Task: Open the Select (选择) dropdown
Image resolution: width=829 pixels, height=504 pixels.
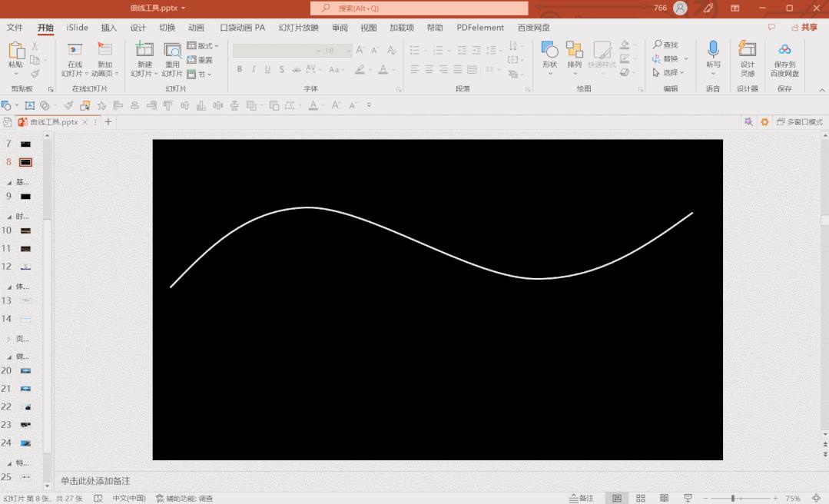Action: point(669,73)
